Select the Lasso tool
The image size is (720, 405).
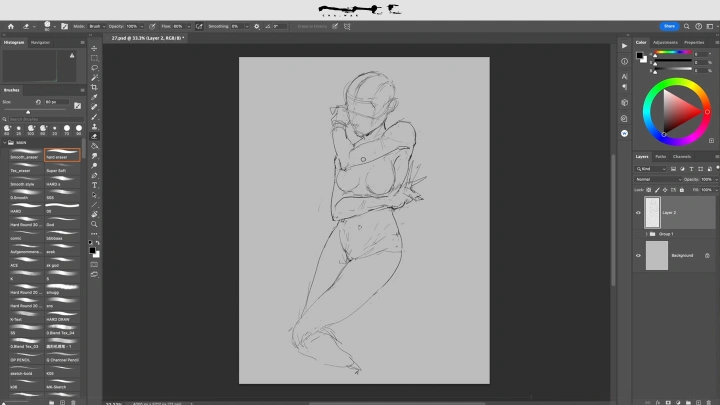(94, 68)
